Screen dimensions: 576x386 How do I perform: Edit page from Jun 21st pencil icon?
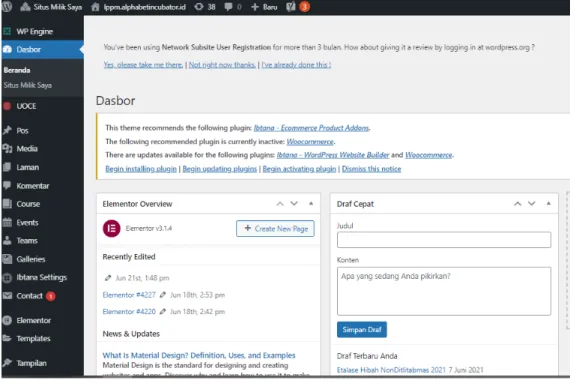(108, 278)
